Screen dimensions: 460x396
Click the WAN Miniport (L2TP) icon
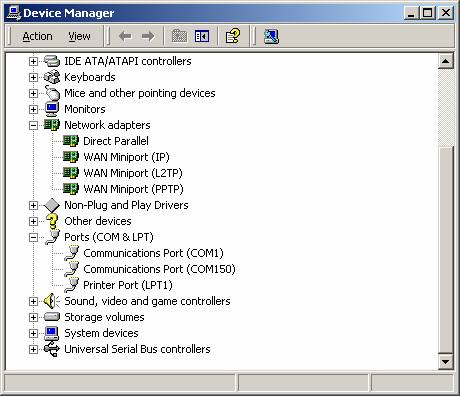71,173
